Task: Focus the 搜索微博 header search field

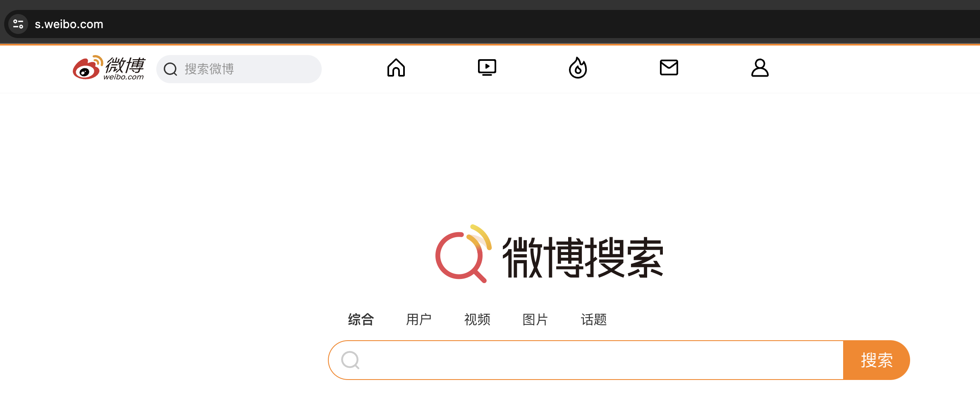Action: pos(239,69)
